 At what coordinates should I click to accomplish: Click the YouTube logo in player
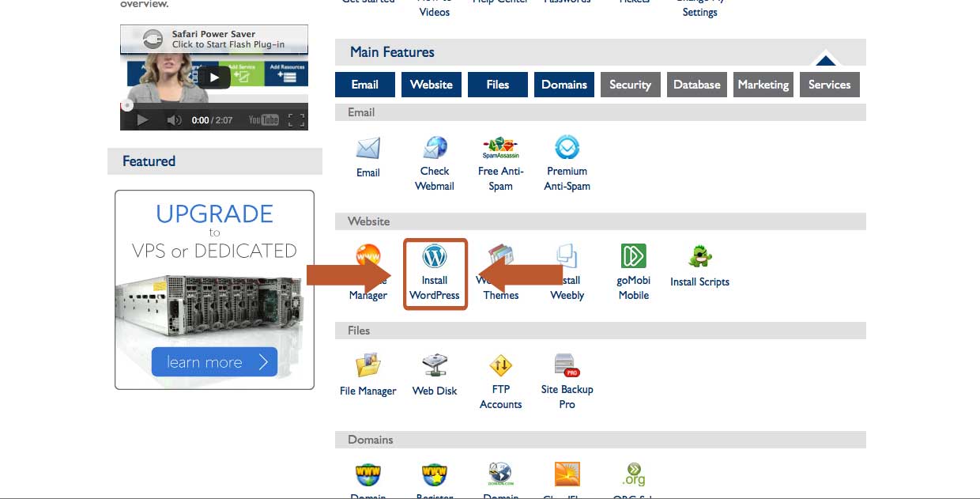click(264, 120)
